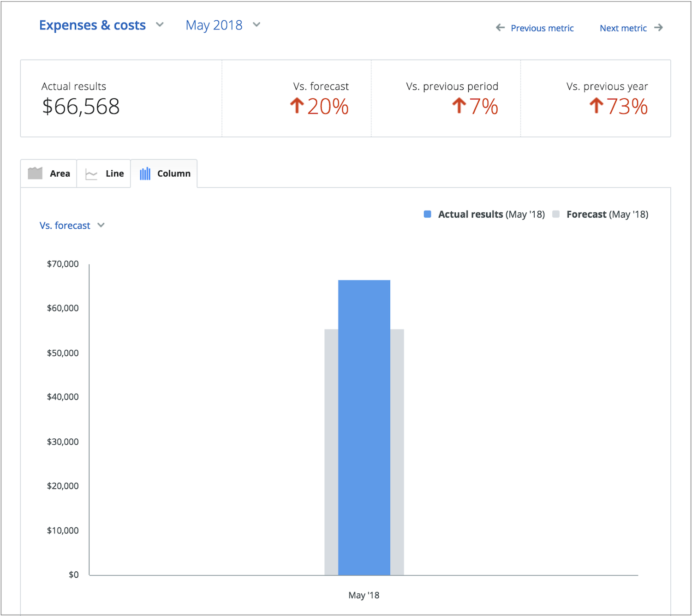Select the Area chart type icon
Screen dimensions: 692x616
tap(35, 173)
